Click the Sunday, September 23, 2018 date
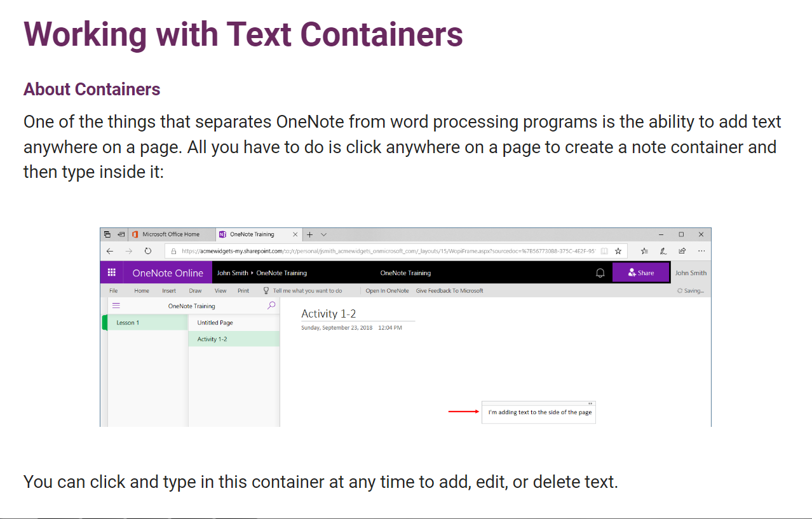Viewport: 812px width, 519px height. (x=337, y=328)
